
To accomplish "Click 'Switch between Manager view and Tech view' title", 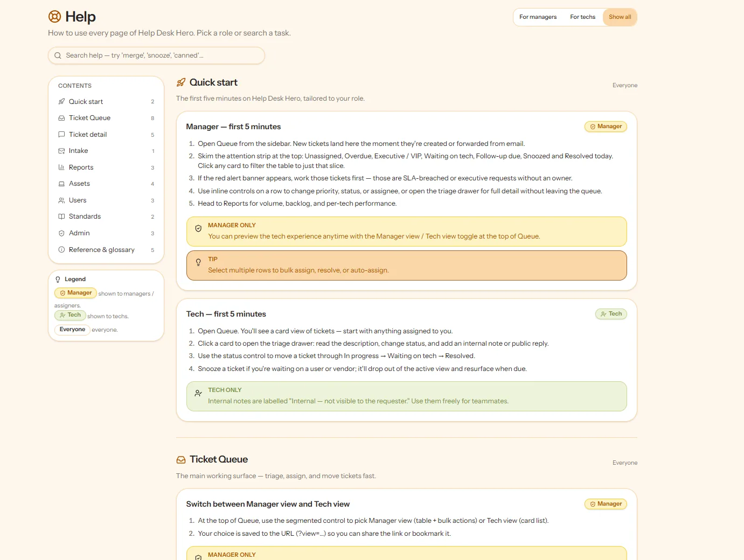I will click(x=268, y=504).
